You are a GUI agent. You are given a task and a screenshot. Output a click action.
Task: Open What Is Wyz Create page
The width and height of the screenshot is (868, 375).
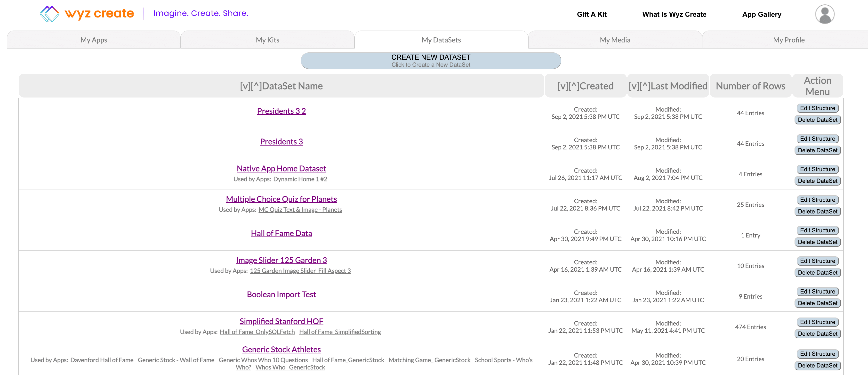tap(674, 14)
